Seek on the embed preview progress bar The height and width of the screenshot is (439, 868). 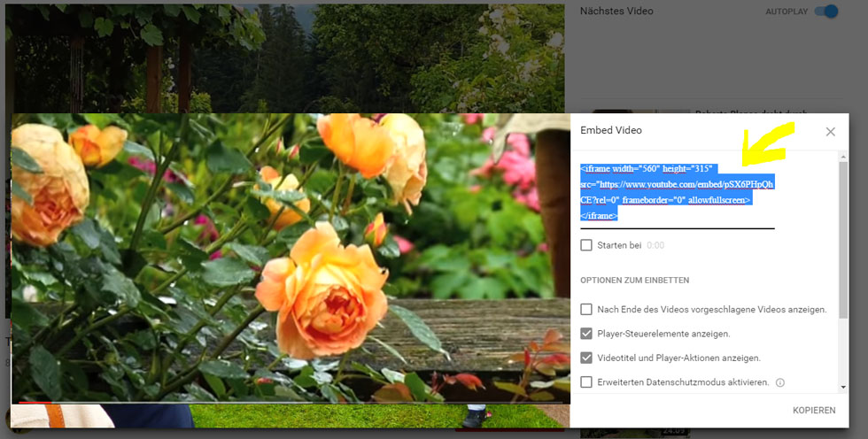coord(291,403)
